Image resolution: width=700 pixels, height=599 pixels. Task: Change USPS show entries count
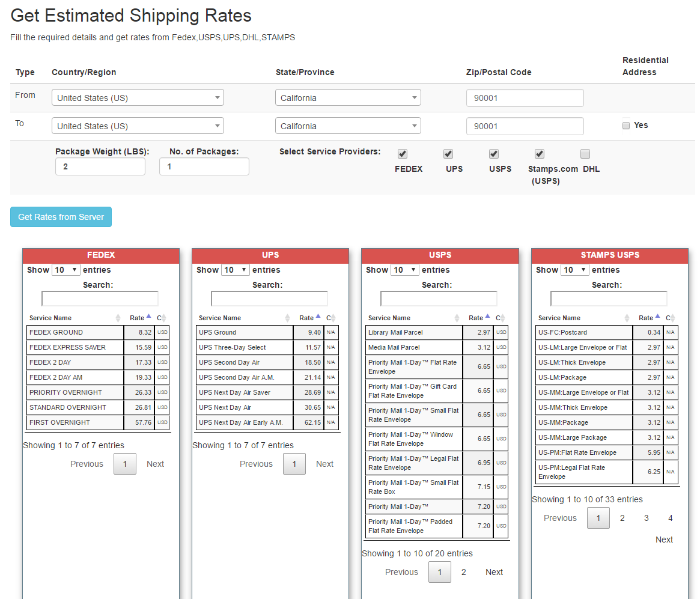(x=405, y=270)
